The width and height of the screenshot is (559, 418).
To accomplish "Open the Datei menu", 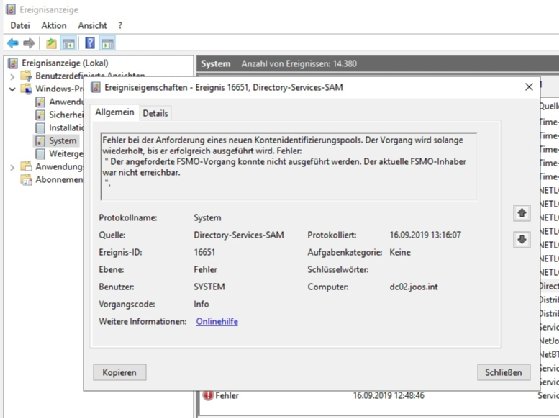I will click(x=20, y=25).
